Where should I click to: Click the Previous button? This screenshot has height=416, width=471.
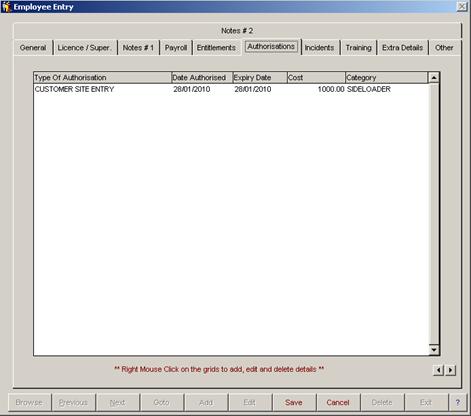73,402
